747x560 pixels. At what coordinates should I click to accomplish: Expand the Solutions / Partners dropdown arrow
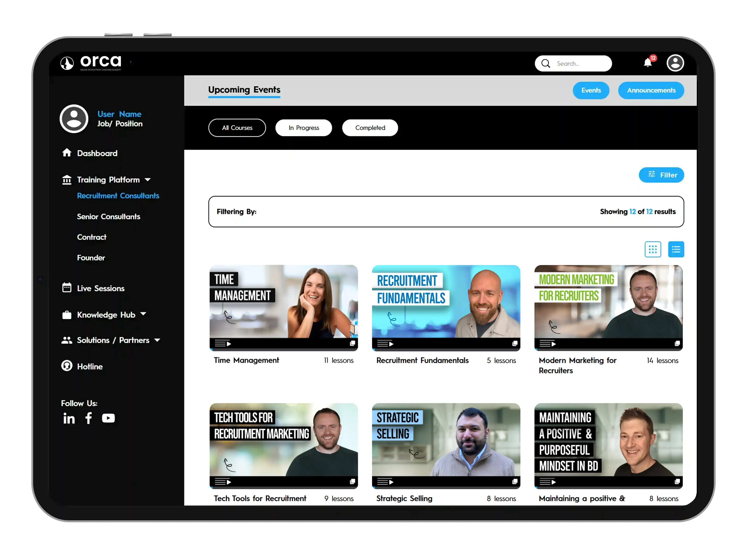pos(157,340)
